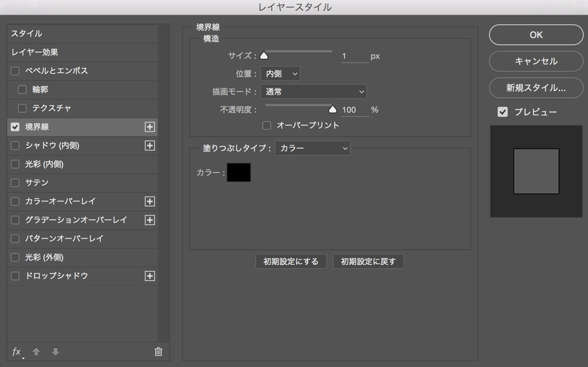Uncheck the プレビュー checkbox
This screenshot has width=588, height=367.
503,112
